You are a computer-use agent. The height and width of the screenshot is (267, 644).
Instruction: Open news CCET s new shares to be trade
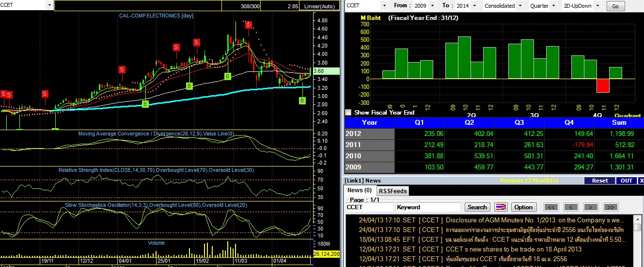coord(514,249)
